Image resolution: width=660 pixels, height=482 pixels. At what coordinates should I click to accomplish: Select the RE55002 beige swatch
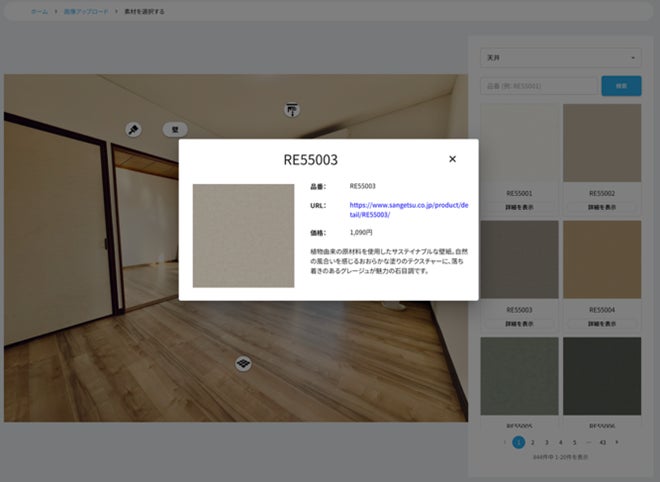[602, 143]
